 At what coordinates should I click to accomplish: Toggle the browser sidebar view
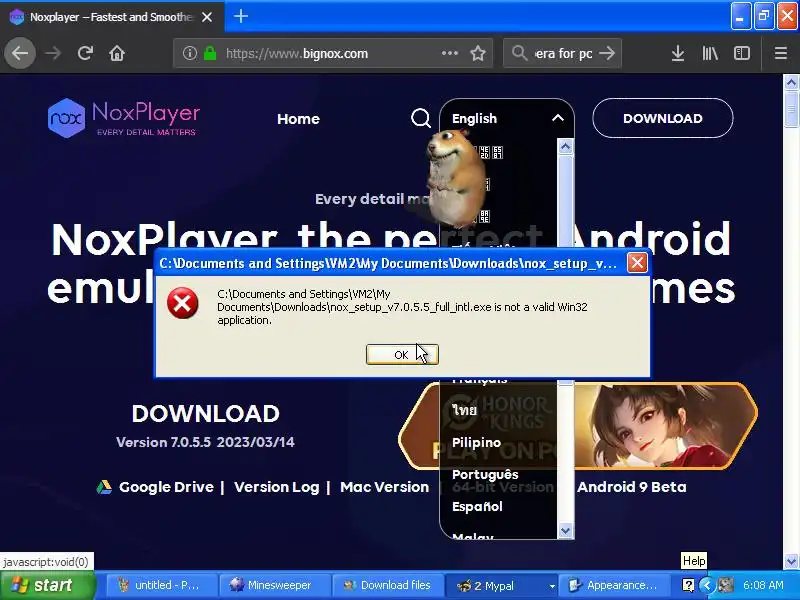click(741, 53)
